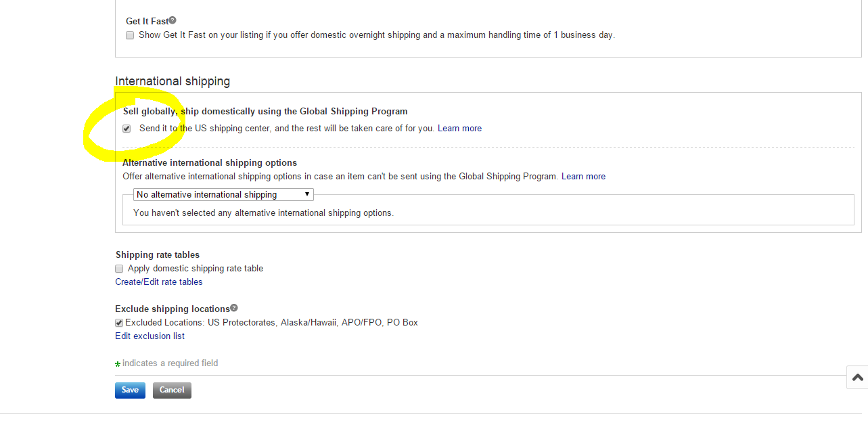Click the Save button

[x=130, y=390]
